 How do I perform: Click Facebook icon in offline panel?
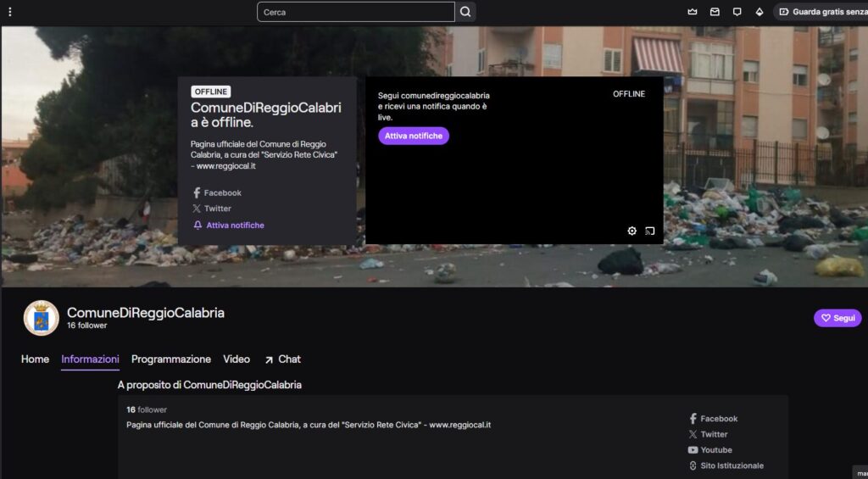[197, 192]
